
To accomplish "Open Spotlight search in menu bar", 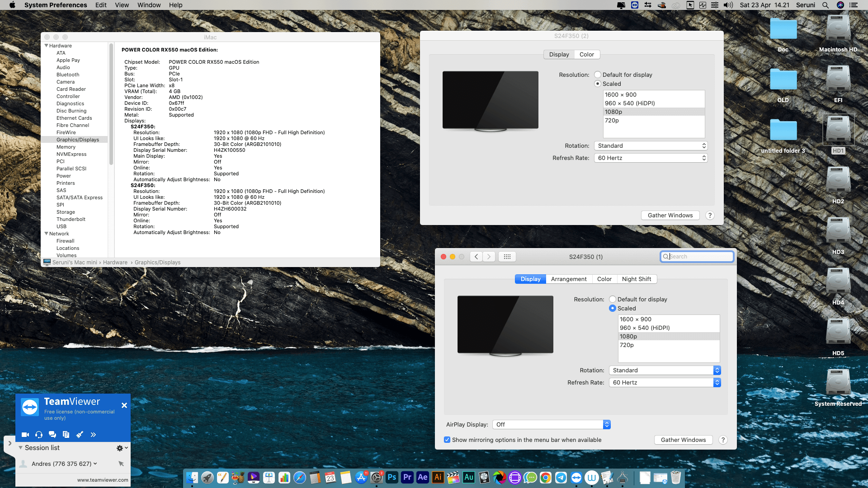I will pos(826,5).
